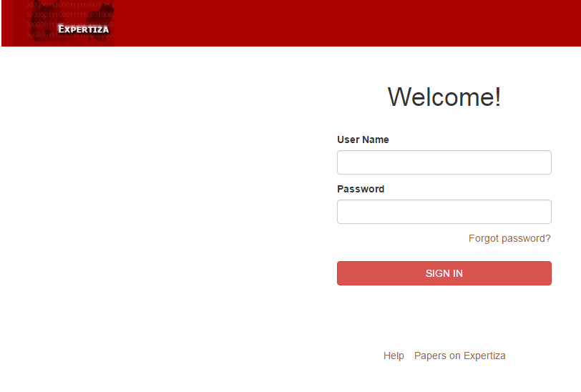Open the Papers on Expertiza link
The height and width of the screenshot is (392, 581).
(x=459, y=356)
